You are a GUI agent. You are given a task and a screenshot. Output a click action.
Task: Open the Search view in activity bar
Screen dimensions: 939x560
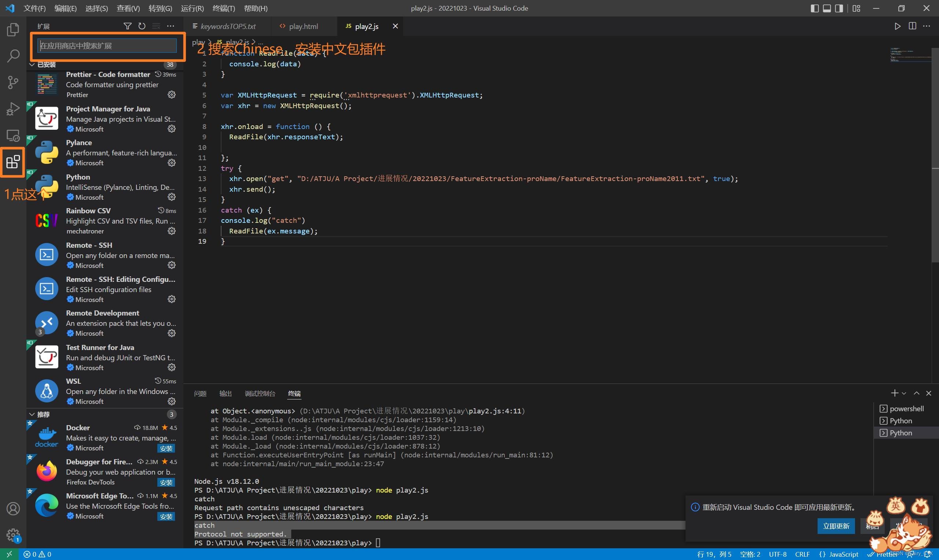[x=13, y=56]
